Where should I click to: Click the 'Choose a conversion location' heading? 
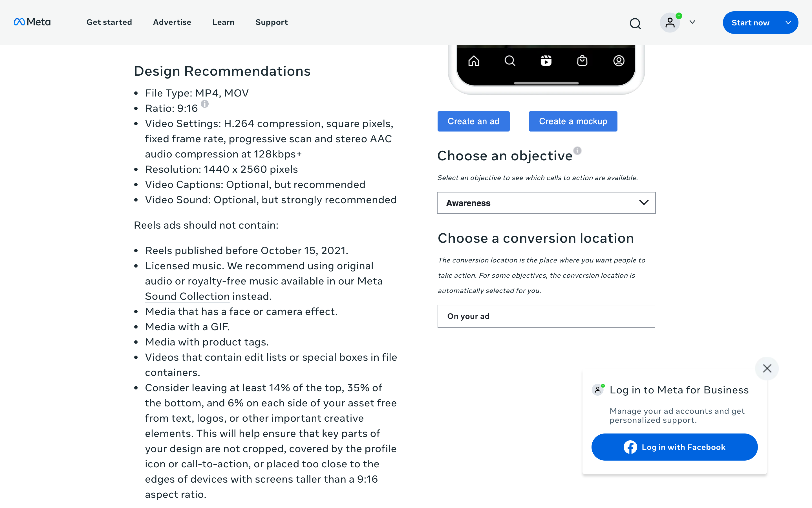(x=536, y=238)
